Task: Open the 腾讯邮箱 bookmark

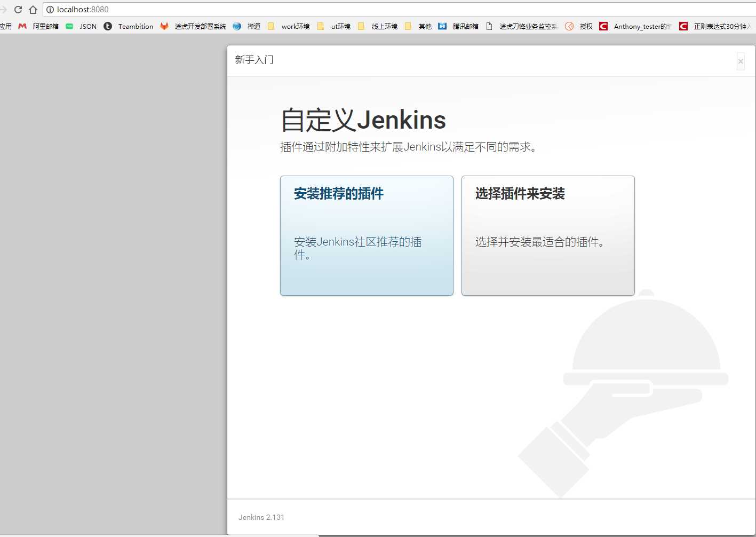Action: (x=458, y=26)
